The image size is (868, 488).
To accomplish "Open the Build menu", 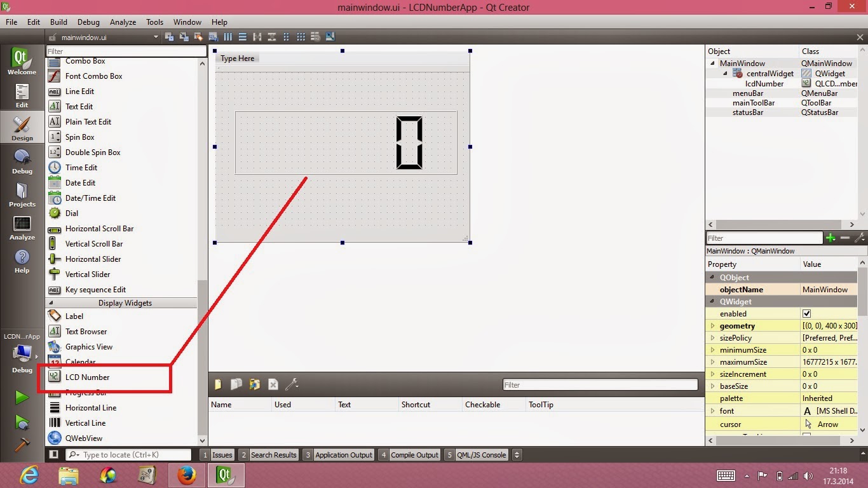I will click(58, 22).
